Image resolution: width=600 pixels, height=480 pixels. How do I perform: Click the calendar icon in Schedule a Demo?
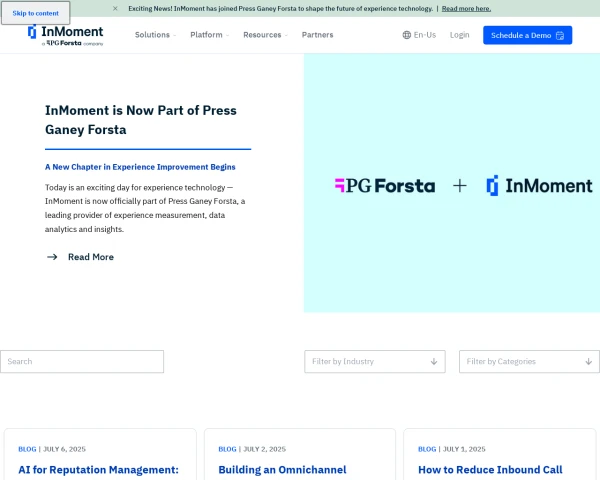pyautogui.click(x=560, y=35)
